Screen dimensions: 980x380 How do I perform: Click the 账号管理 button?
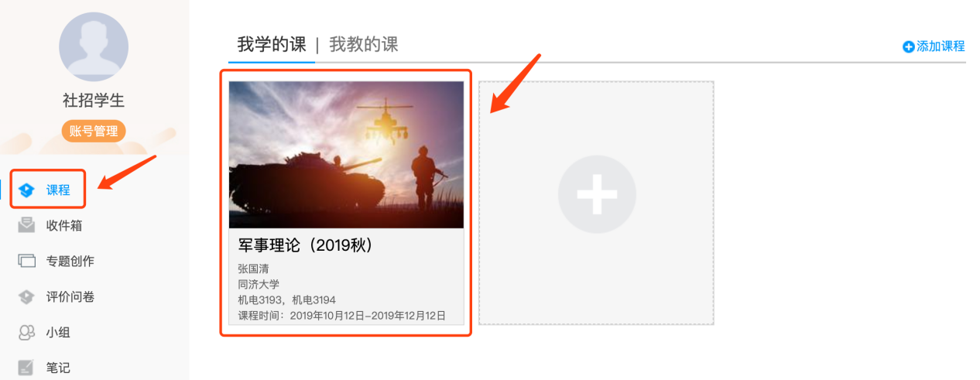coord(94,131)
